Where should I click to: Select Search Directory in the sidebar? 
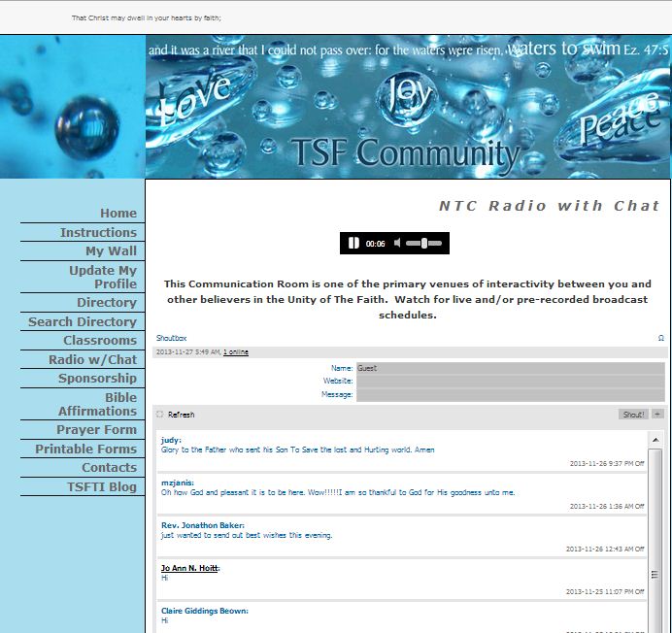click(x=83, y=322)
